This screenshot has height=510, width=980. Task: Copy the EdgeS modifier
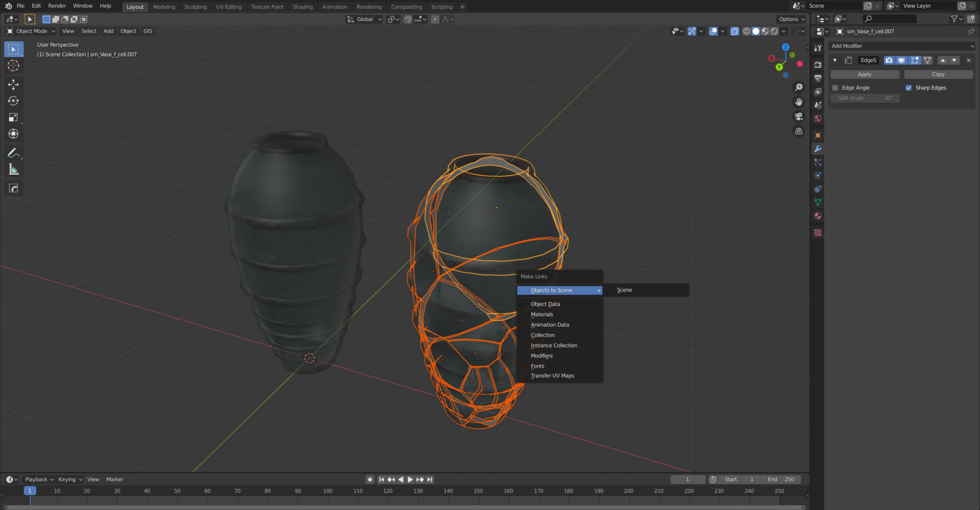point(938,74)
